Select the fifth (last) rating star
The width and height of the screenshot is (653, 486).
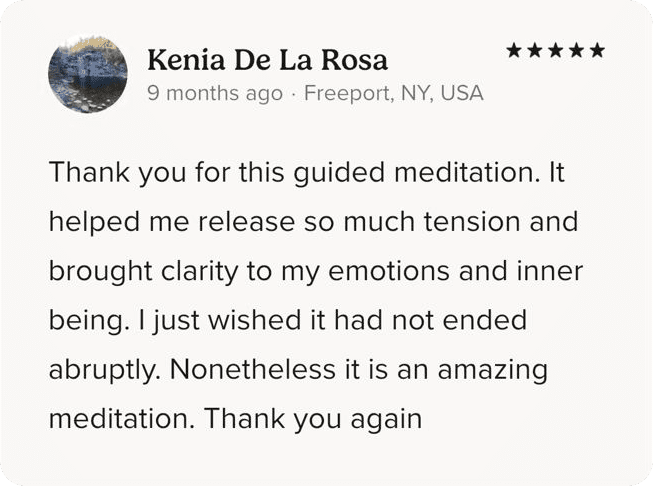click(x=598, y=50)
